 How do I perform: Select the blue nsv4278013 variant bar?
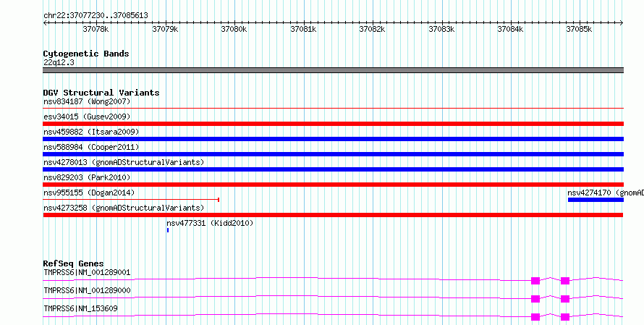click(x=333, y=169)
